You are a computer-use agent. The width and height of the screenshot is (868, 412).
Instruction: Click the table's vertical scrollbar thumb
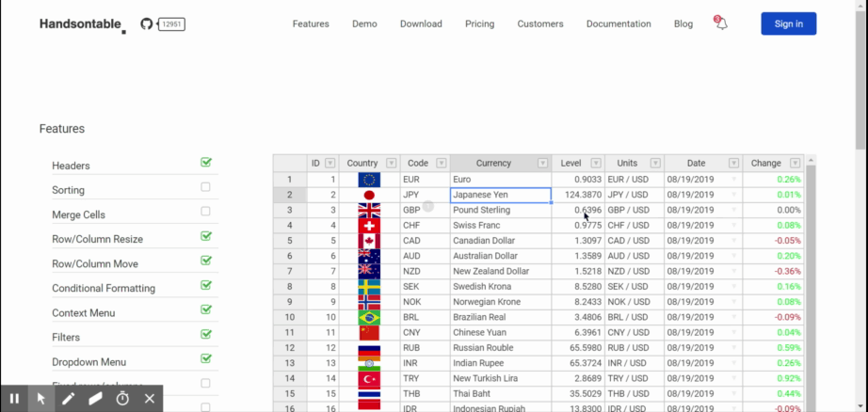tap(811, 288)
